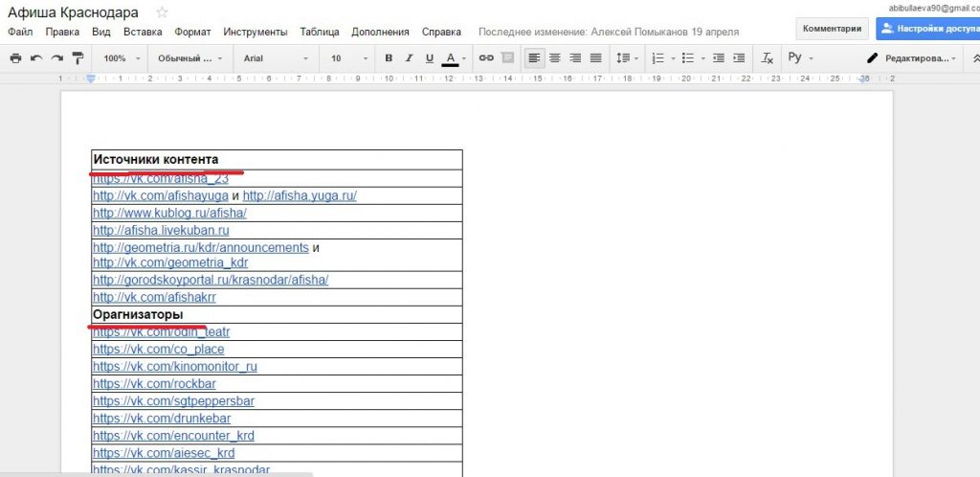This screenshot has width=980, height=477.
Task: Open the vk.com/co_place link
Action: [158, 349]
